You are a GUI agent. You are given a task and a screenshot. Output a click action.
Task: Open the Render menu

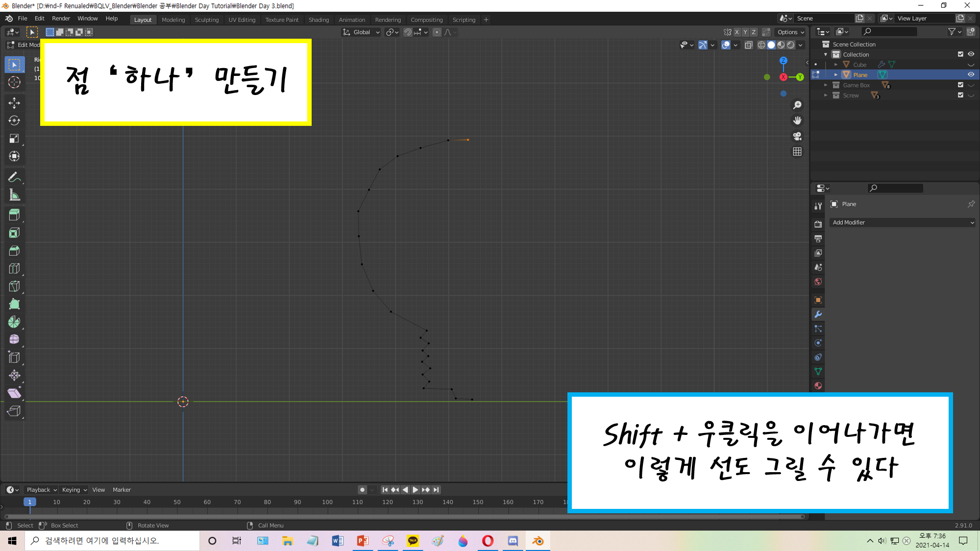coord(61,19)
